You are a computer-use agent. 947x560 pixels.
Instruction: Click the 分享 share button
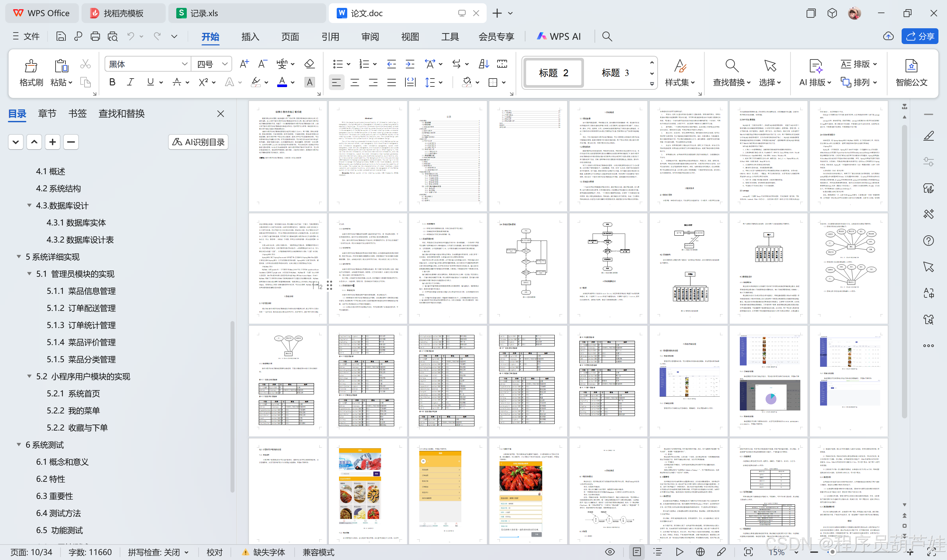[x=920, y=36]
